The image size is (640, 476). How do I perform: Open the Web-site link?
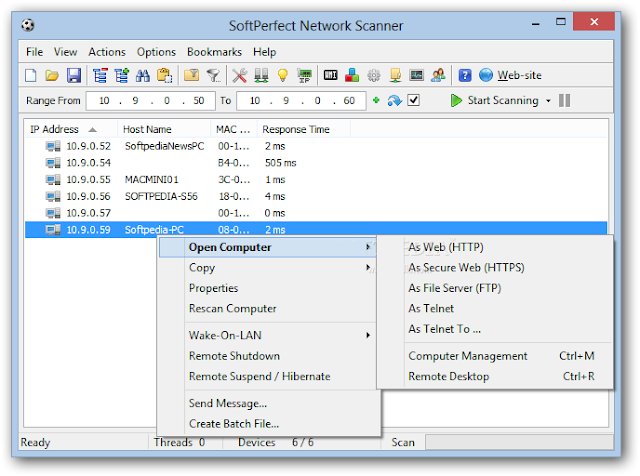(x=519, y=76)
